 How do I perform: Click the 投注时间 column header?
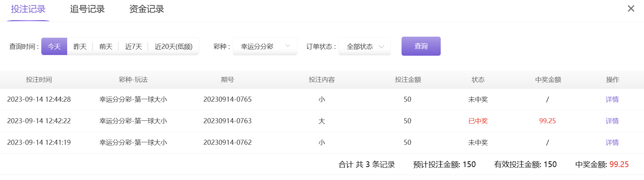point(39,80)
